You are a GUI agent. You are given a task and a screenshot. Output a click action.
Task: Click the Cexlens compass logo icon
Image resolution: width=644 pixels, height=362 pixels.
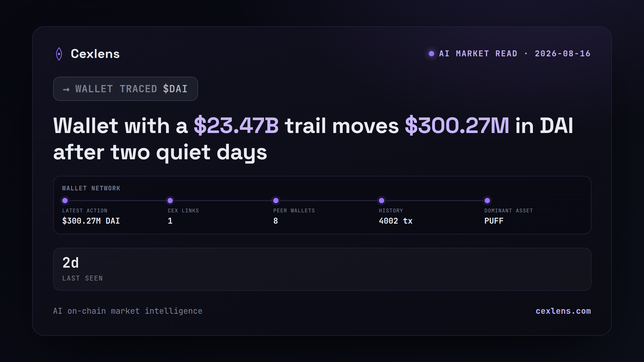point(59,54)
